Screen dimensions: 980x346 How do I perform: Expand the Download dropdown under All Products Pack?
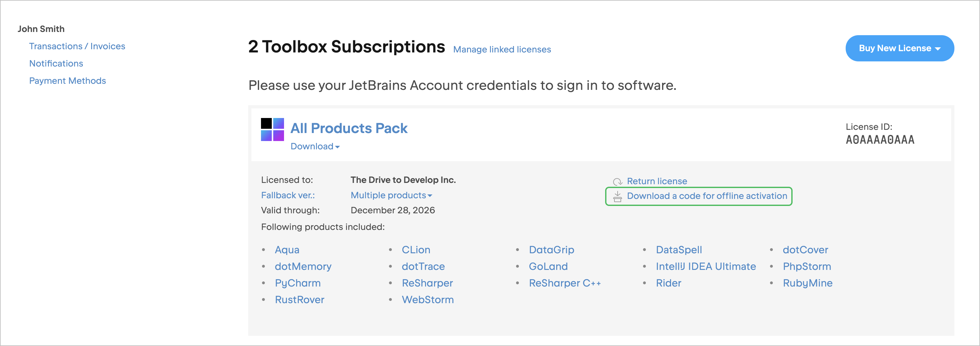click(315, 146)
